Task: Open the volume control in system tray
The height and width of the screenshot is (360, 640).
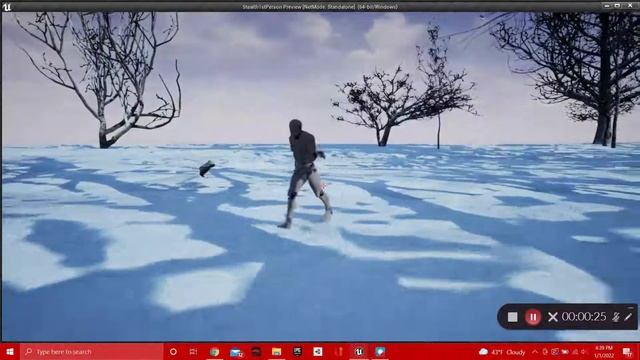Action: (584, 352)
